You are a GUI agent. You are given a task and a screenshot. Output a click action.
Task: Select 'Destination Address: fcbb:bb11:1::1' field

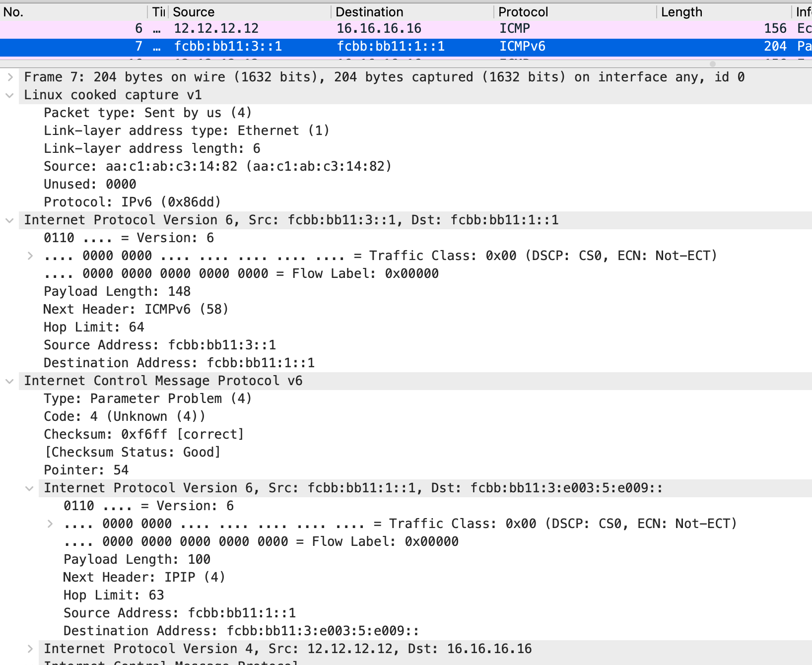click(179, 363)
